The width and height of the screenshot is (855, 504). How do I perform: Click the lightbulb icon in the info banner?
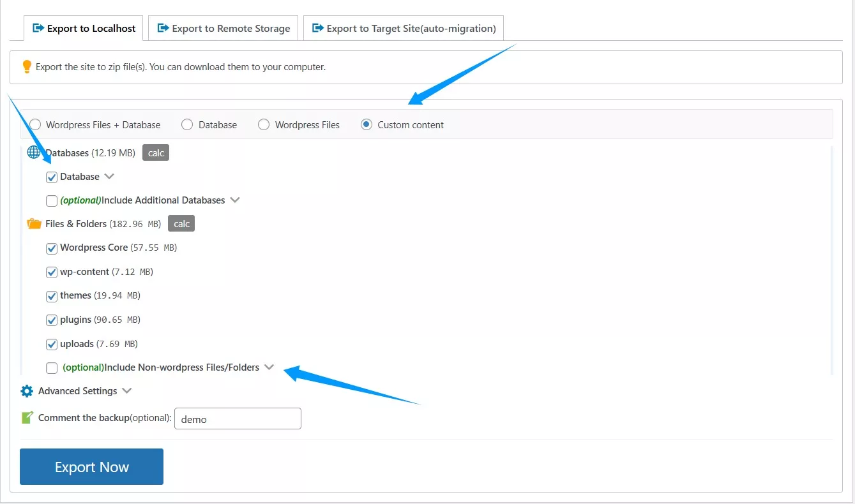click(x=26, y=66)
